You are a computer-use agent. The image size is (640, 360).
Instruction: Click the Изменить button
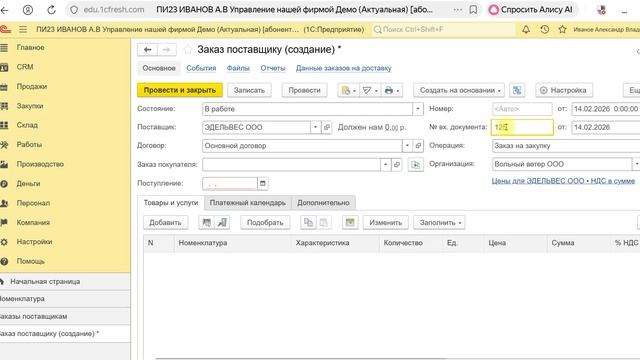click(x=386, y=222)
